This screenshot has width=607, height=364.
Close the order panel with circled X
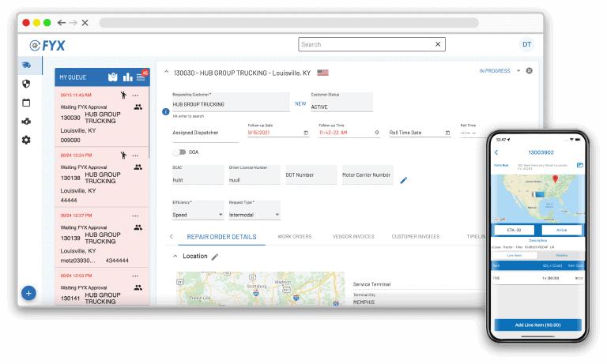point(530,71)
